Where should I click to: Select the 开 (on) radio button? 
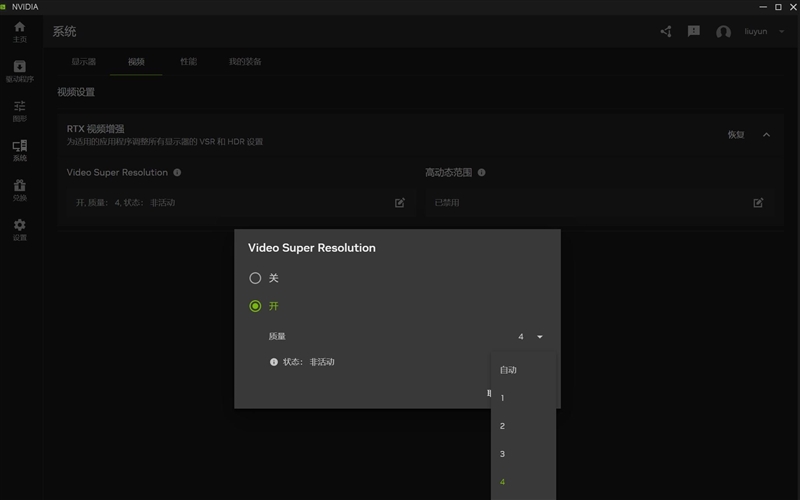coord(255,306)
